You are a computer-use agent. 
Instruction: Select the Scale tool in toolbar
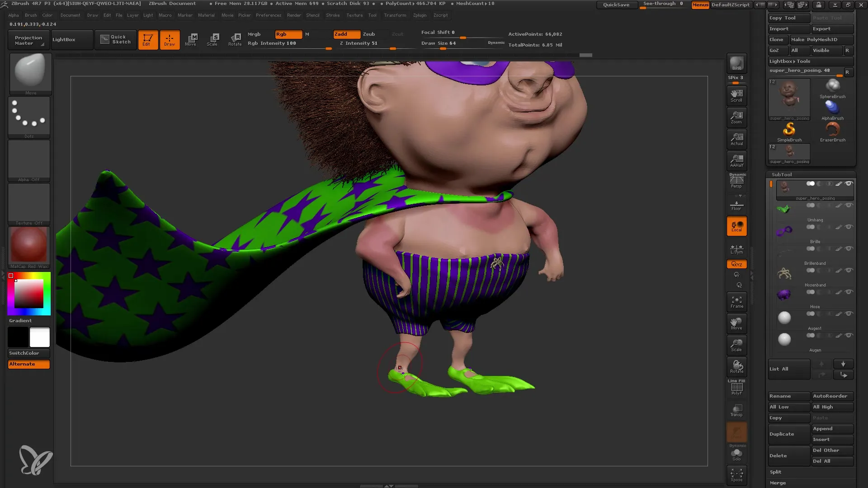click(213, 39)
